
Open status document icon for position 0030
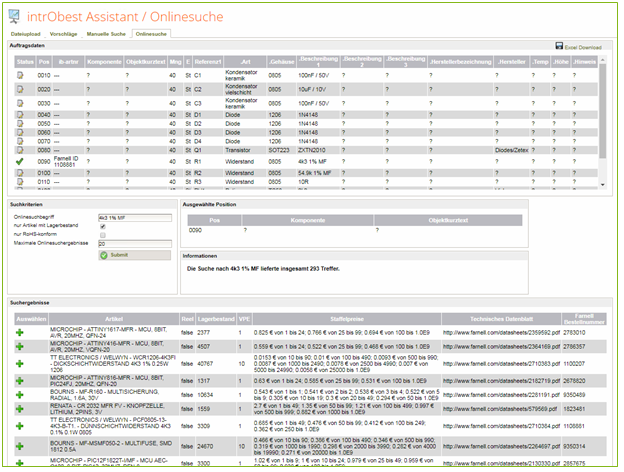(20, 103)
